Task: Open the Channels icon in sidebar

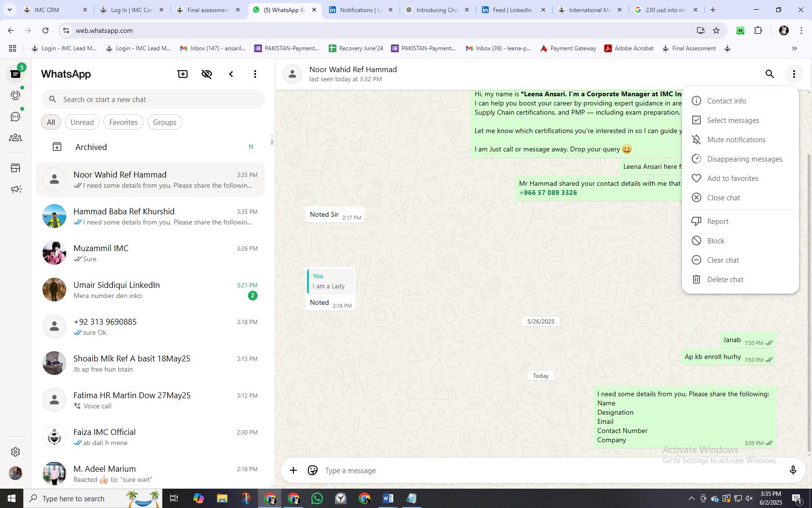Action: point(15,117)
